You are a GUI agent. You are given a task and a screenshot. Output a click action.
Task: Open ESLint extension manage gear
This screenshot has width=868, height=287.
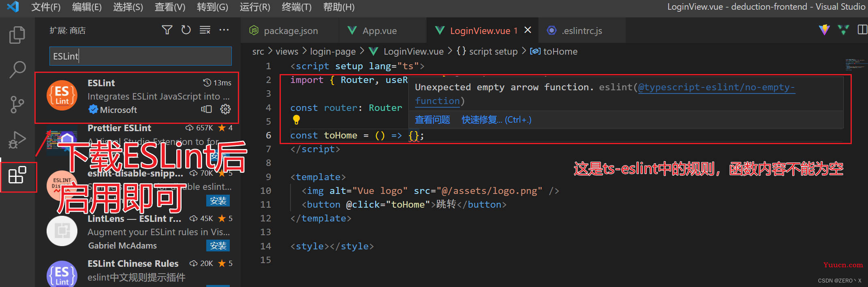tap(225, 109)
